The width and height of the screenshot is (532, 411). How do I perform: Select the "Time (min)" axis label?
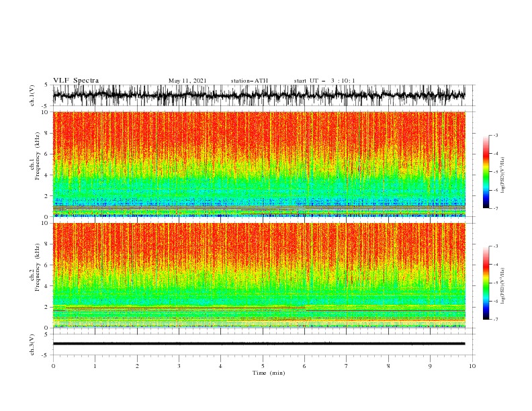click(x=269, y=373)
